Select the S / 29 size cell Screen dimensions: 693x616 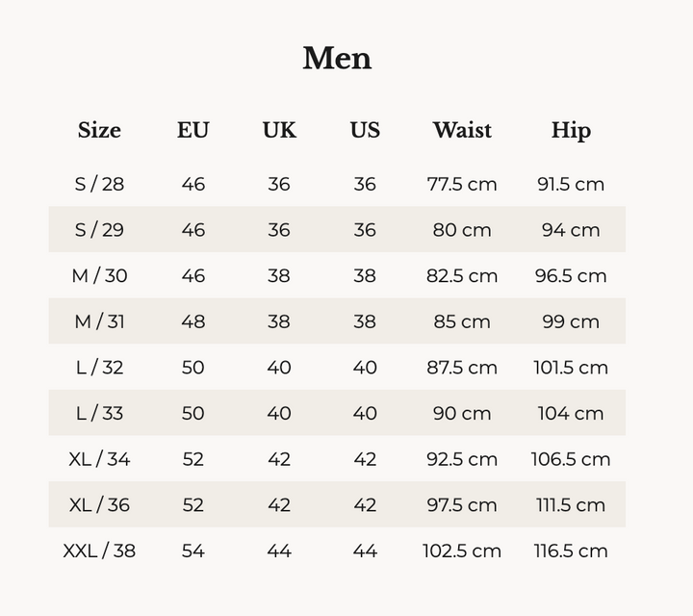click(99, 230)
